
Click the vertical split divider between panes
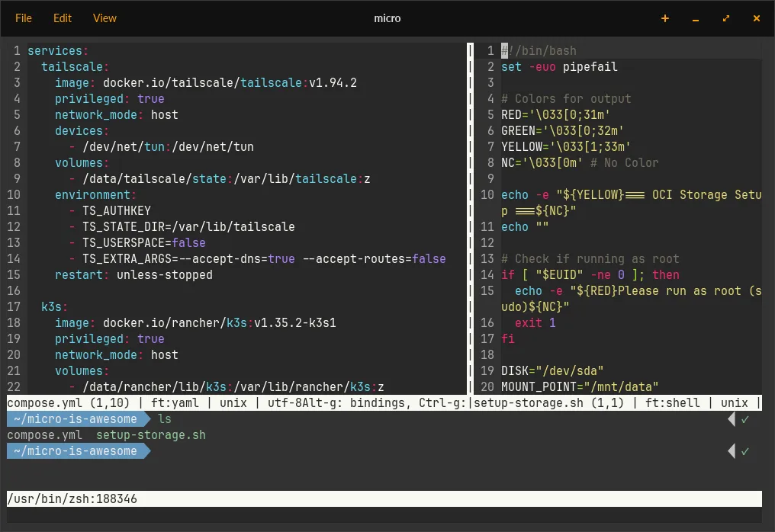tap(470, 219)
